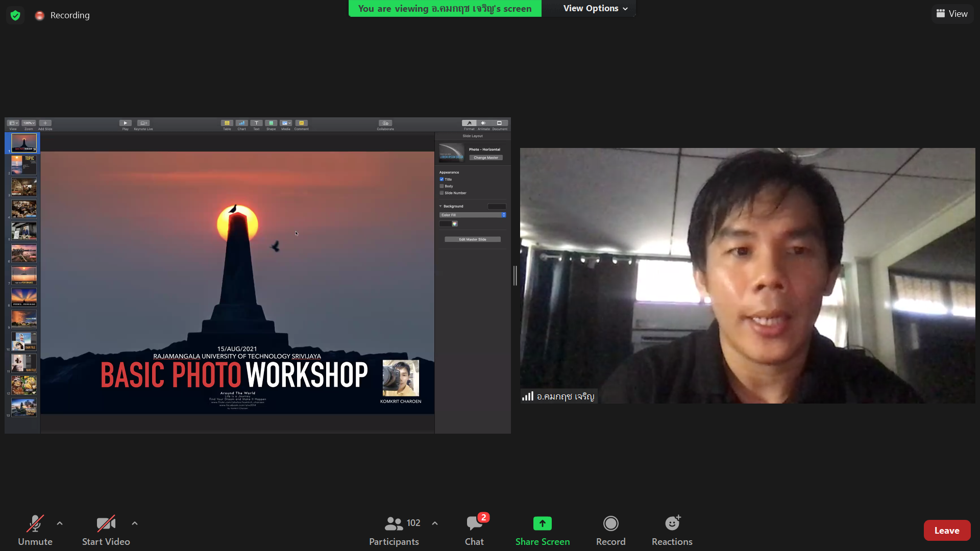Click the master layout preview thumbnail

pyautogui.click(x=452, y=153)
